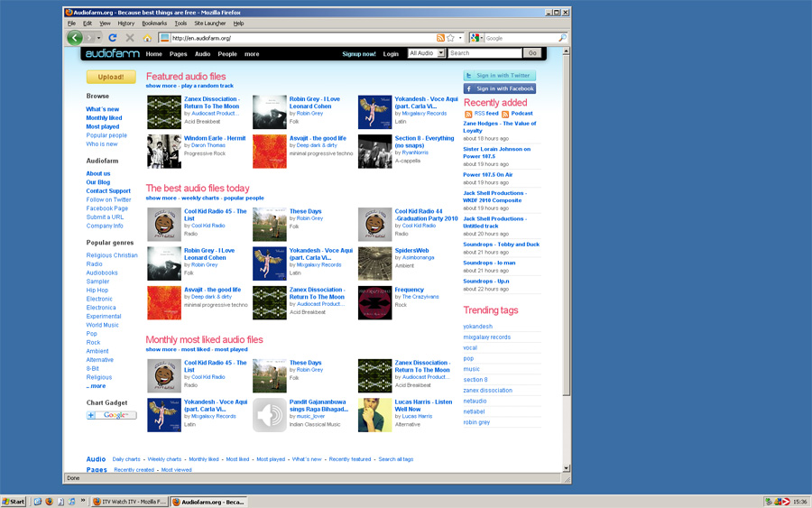Open Zanex Dissociation featured thumbnail

pyautogui.click(x=164, y=112)
